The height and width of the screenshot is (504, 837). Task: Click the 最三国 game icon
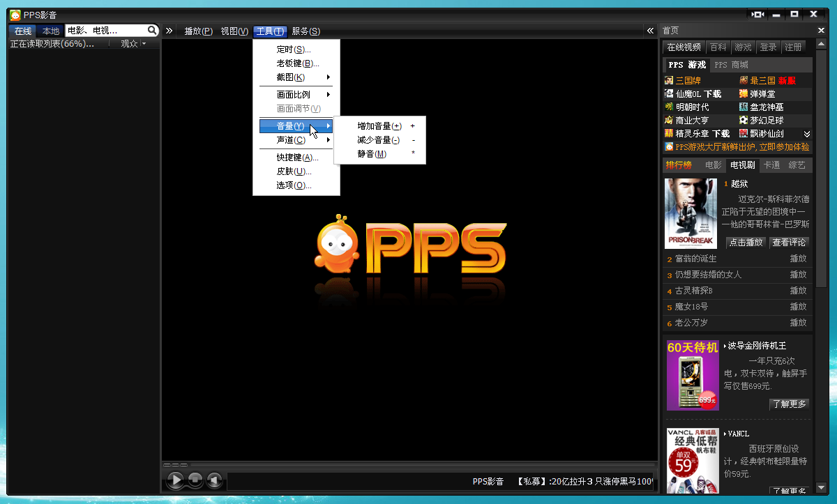[744, 80]
